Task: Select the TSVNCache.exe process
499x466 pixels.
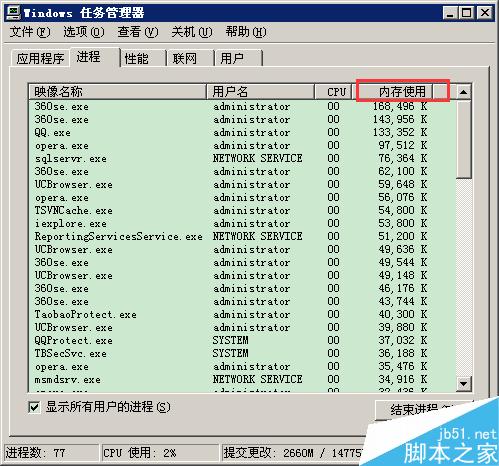Action: 242,210
